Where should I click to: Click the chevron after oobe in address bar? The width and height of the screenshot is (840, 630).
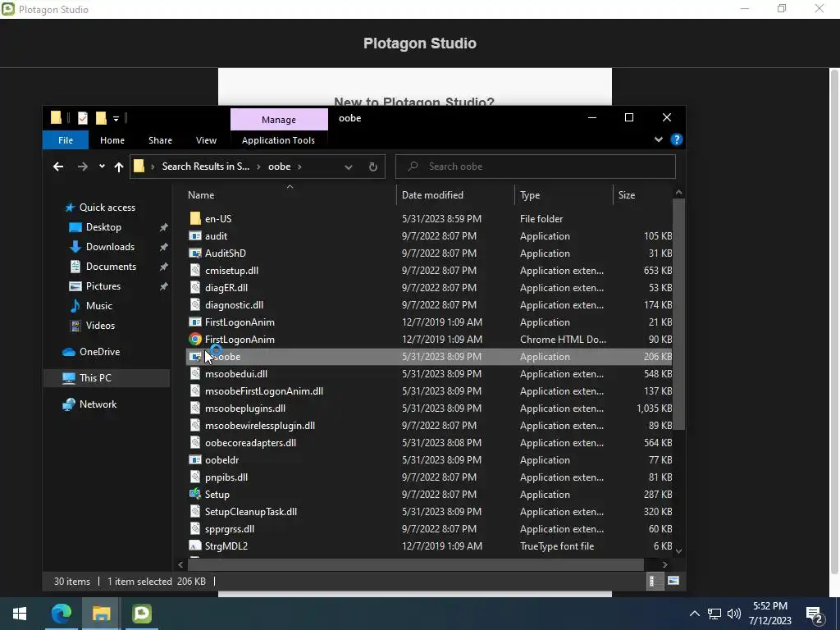coord(299,167)
